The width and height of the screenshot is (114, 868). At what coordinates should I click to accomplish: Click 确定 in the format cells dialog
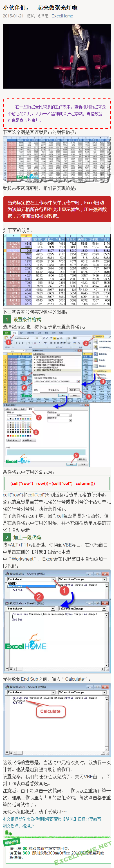click(71, 464)
